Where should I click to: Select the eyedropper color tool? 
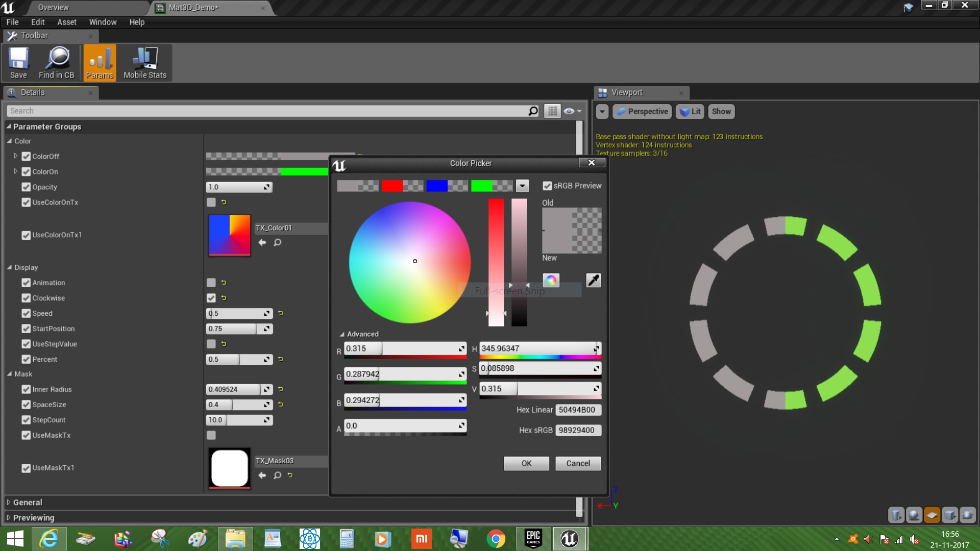593,280
